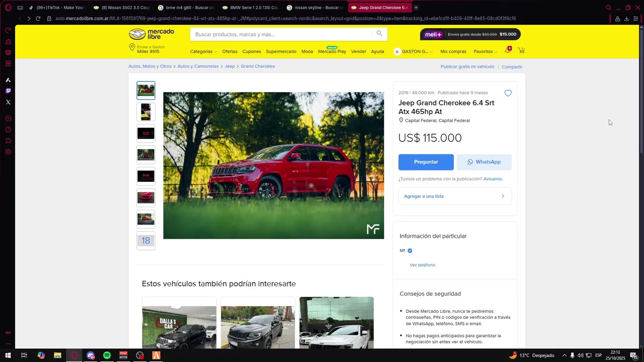644x362 pixels.
Task: Go back with the browser back arrow
Action: 20,19
